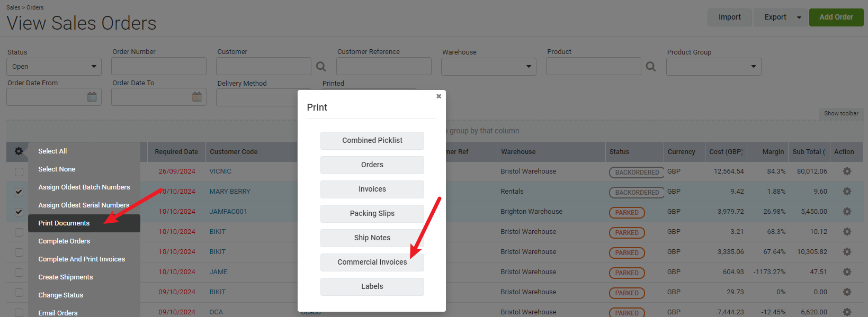Focus the Customer input field

[264, 66]
